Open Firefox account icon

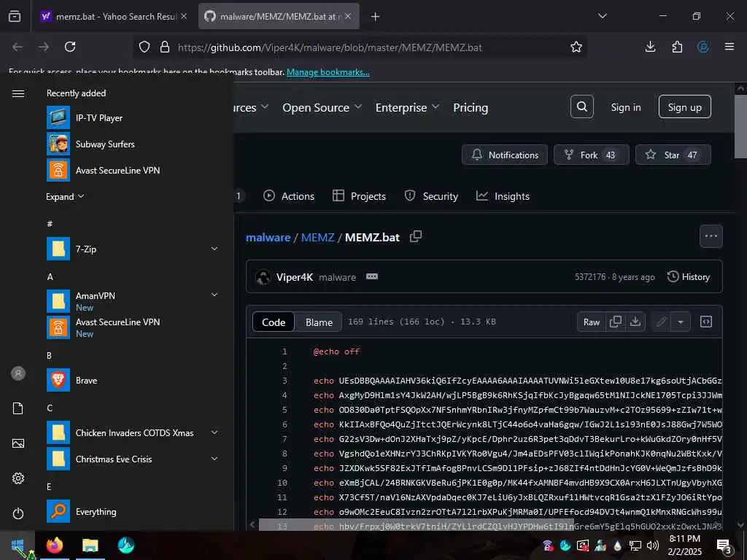click(703, 47)
